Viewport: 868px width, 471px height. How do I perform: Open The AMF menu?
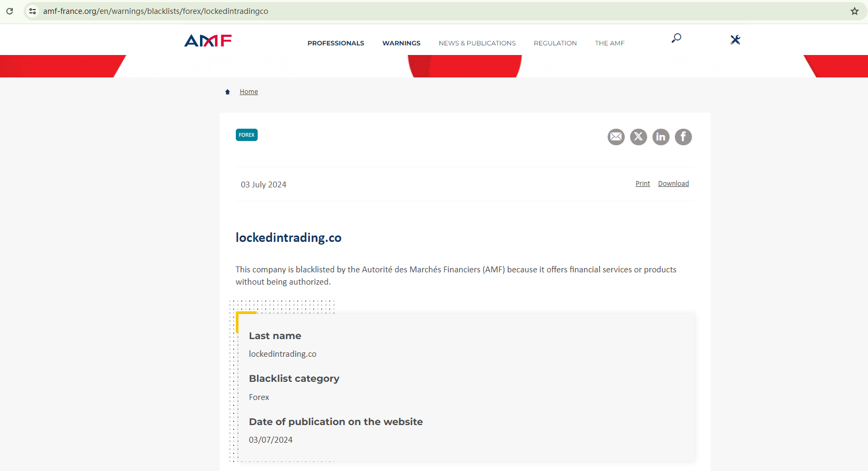tap(610, 43)
